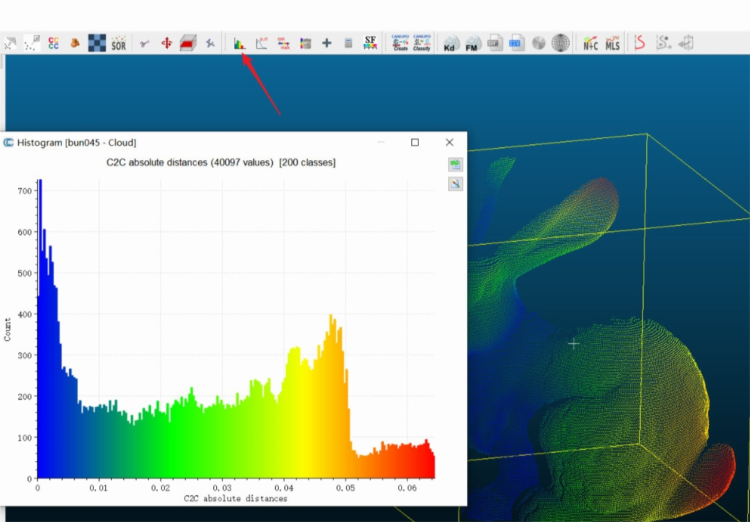Click the 'C2C absolute distances' x-axis label
The image size is (750, 522).
click(x=236, y=499)
